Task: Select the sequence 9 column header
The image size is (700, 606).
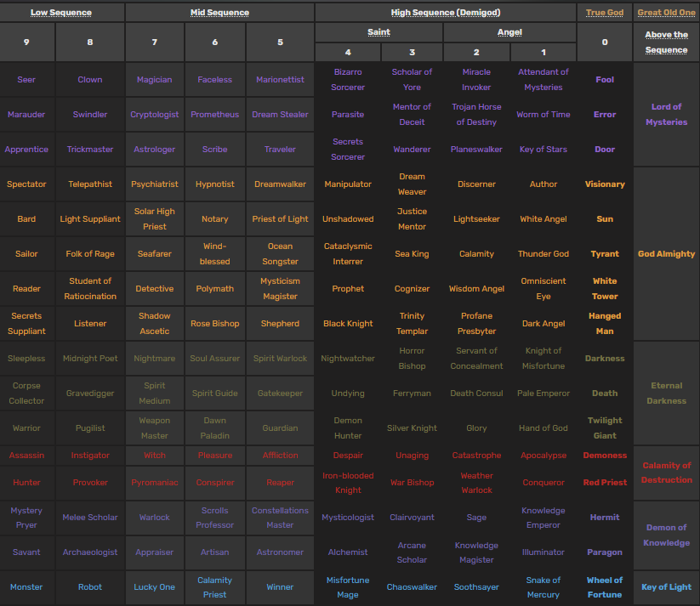Action: click(27, 42)
